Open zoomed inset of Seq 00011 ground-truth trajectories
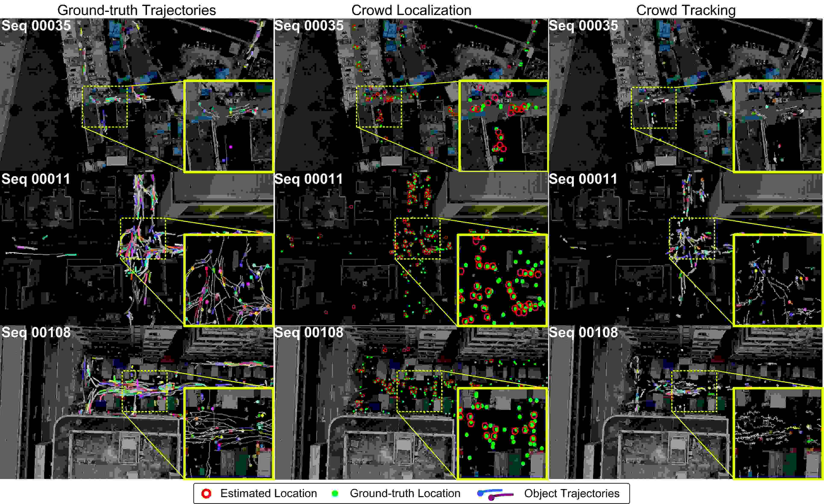824x504 pixels. click(229, 280)
